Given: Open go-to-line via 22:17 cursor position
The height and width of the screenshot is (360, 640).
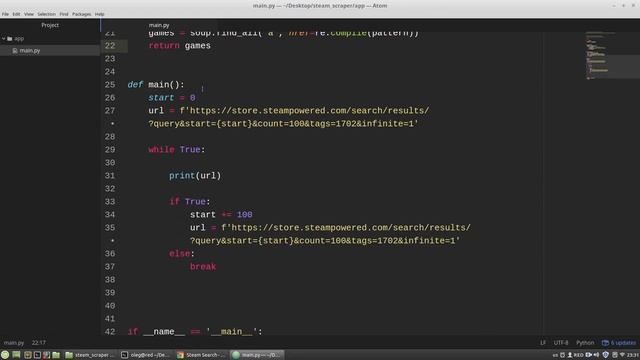Looking at the screenshot, I should pyautogui.click(x=39, y=343).
